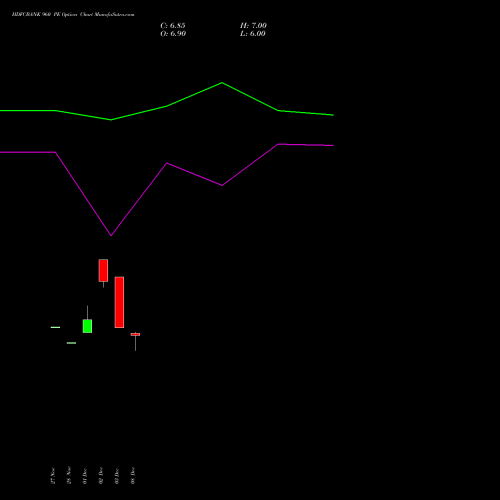Click the flat green candle on 28 Nov
The width and height of the screenshot is (500, 500).
[x=71, y=343]
